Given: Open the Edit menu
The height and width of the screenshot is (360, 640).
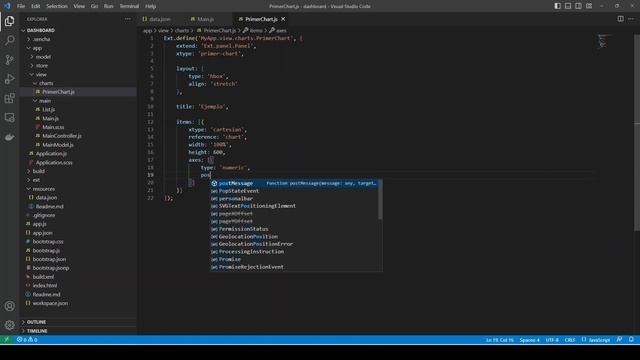Looking at the screenshot, I should [x=36, y=6].
